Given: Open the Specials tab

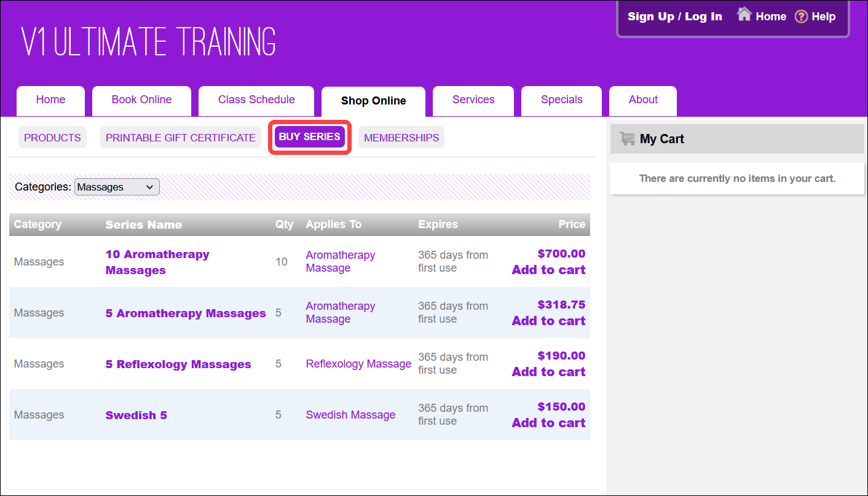Looking at the screenshot, I should click(x=561, y=100).
